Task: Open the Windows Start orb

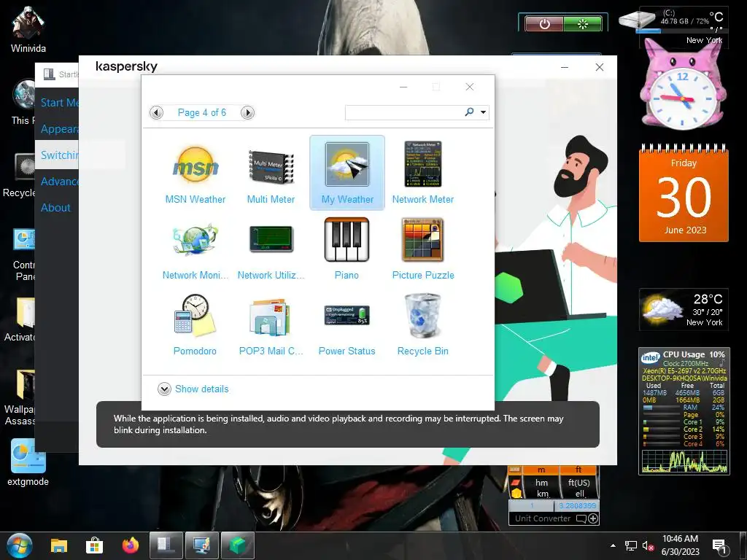Action: coord(20,545)
